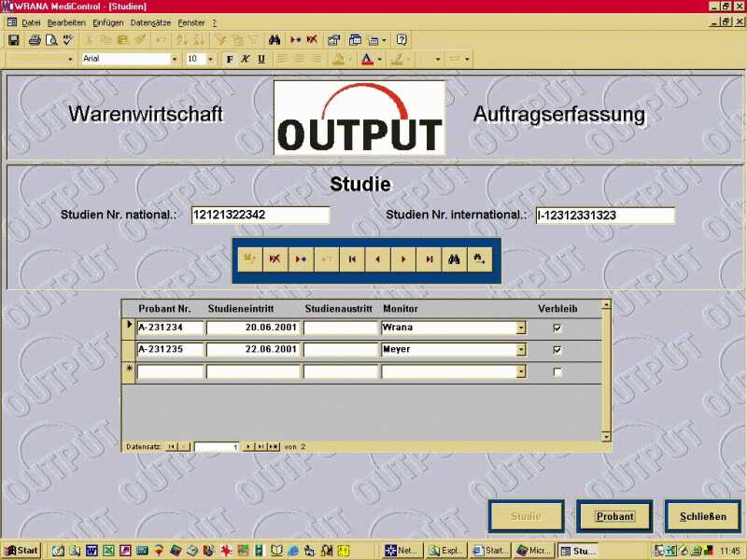Open the Datensätze menu

[150, 22]
